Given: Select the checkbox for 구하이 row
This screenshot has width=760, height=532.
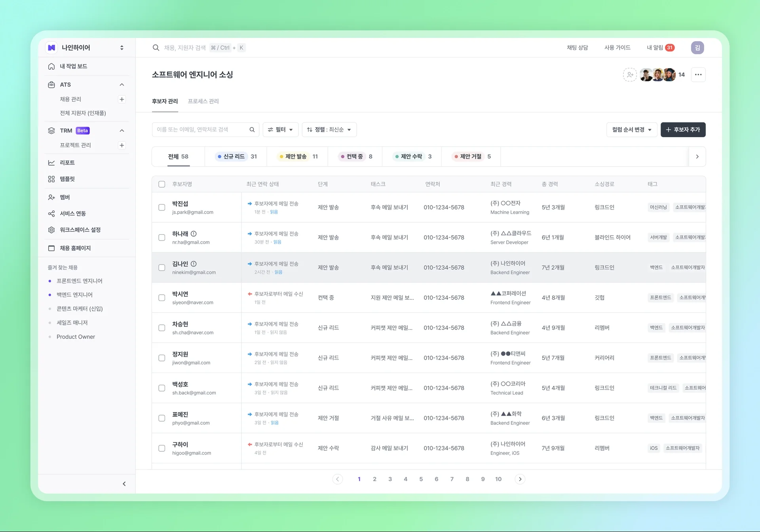Looking at the screenshot, I should [162, 448].
